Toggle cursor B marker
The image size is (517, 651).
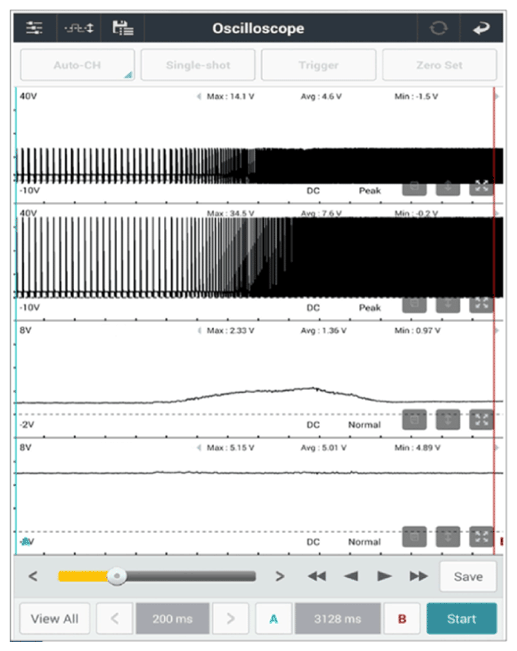click(402, 619)
